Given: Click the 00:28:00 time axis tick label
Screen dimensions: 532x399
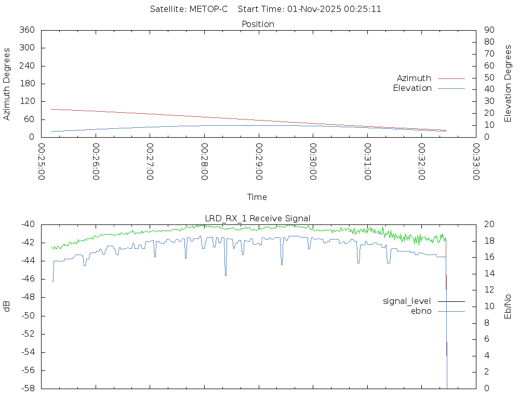Looking at the screenshot, I should pyautogui.click(x=204, y=162).
